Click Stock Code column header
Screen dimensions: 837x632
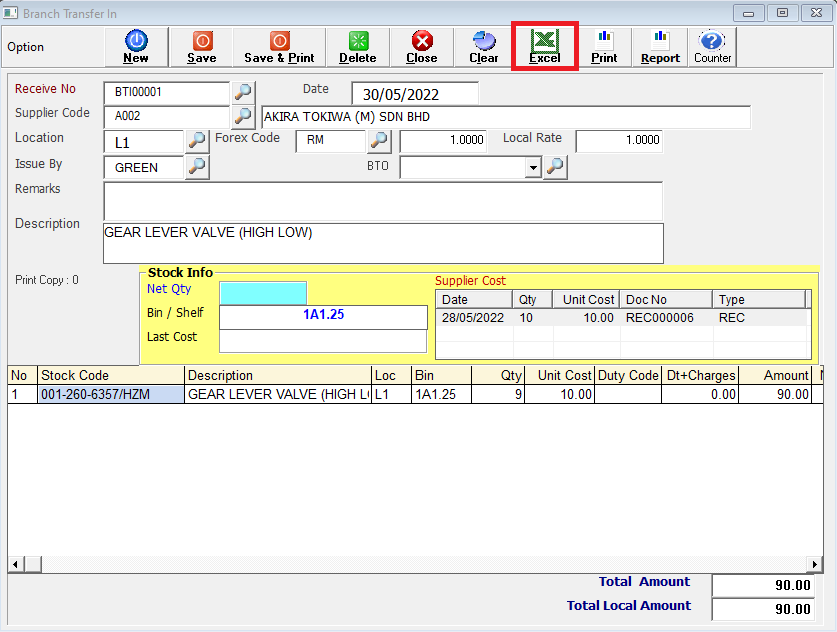pyautogui.click(x=111, y=375)
